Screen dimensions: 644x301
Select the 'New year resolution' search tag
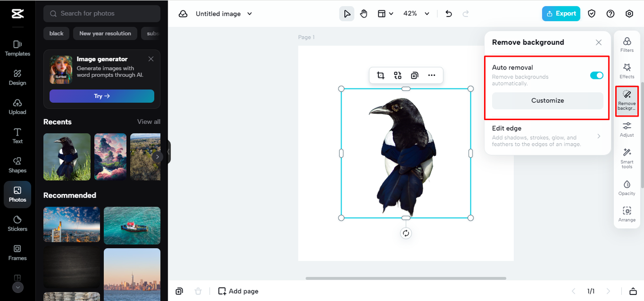[105, 34]
